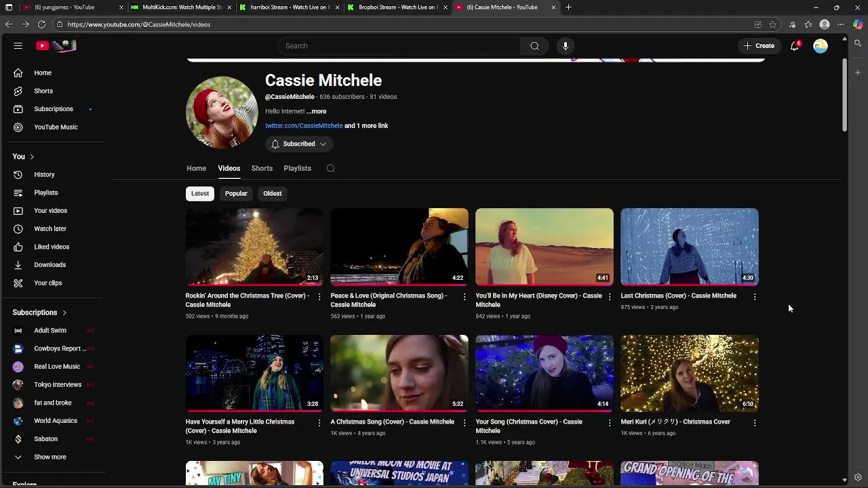
Task: Open Your Song (Christmas Cover) video title
Action: point(529,426)
